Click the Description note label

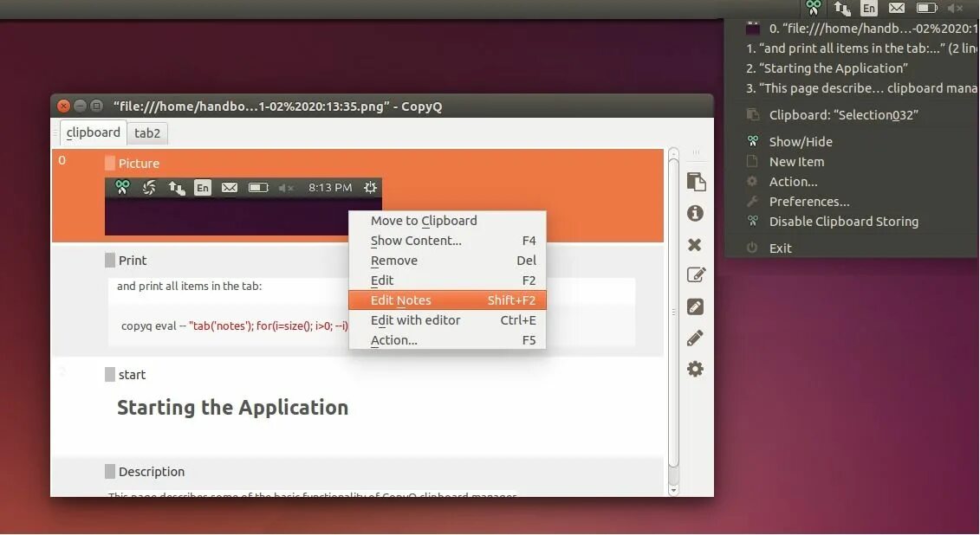(x=152, y=471)
